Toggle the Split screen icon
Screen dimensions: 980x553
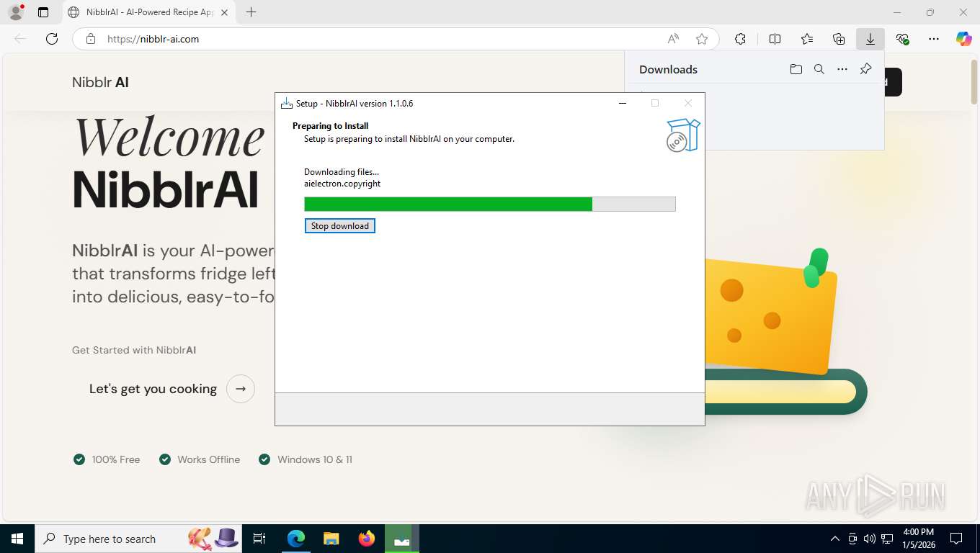775,39
